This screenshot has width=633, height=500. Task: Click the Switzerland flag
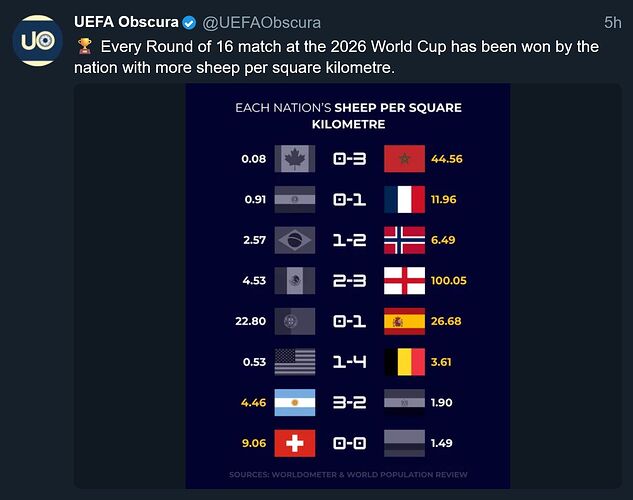295,443
